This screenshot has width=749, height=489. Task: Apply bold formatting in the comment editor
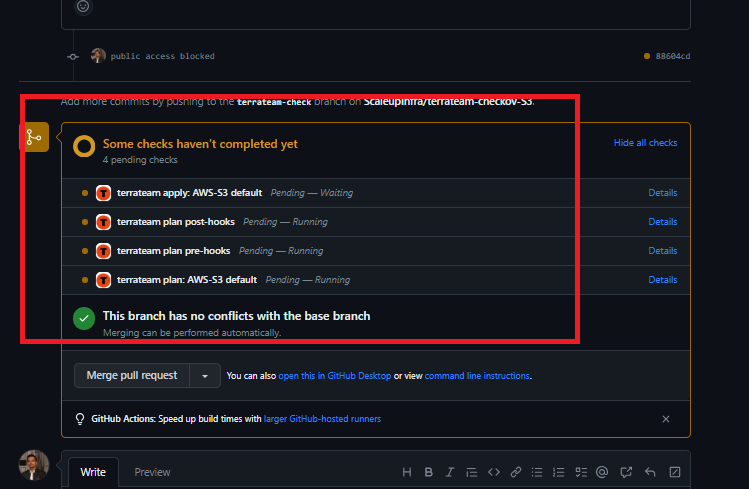coord(428,472)
